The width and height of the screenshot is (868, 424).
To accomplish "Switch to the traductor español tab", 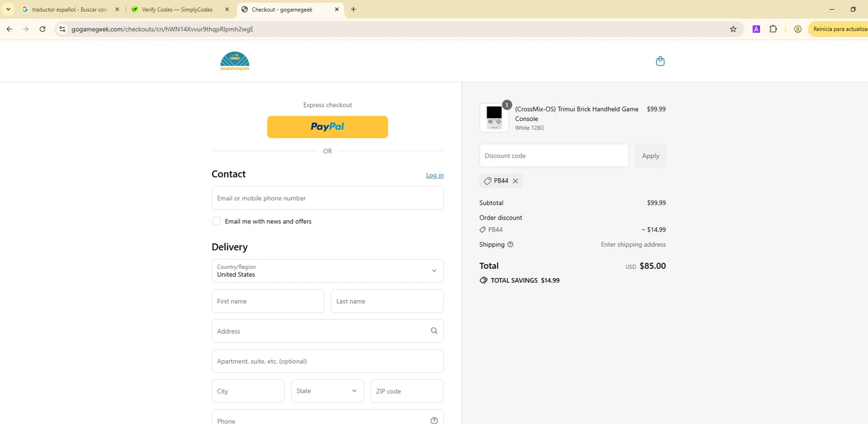I will 69,9.
